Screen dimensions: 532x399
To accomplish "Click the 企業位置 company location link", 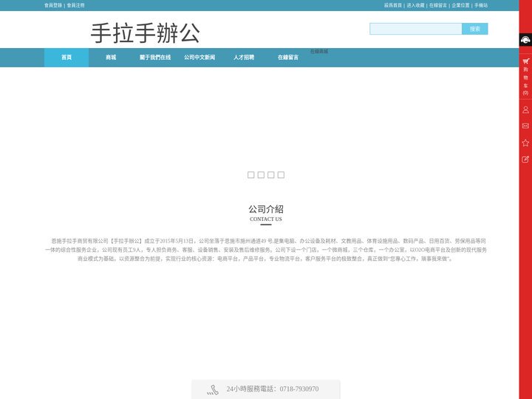I will click(460, 5).
